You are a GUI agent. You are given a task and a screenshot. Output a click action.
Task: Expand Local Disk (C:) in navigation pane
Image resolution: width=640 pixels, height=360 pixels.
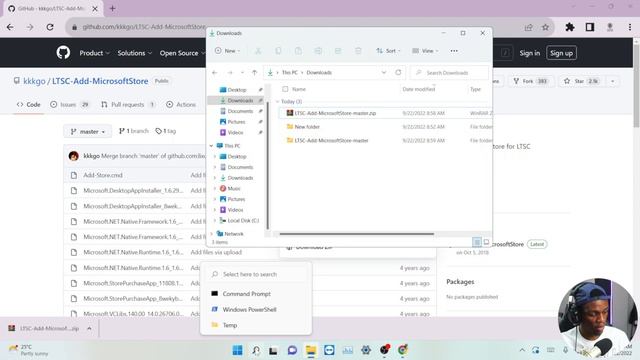[x=215, y=220]
